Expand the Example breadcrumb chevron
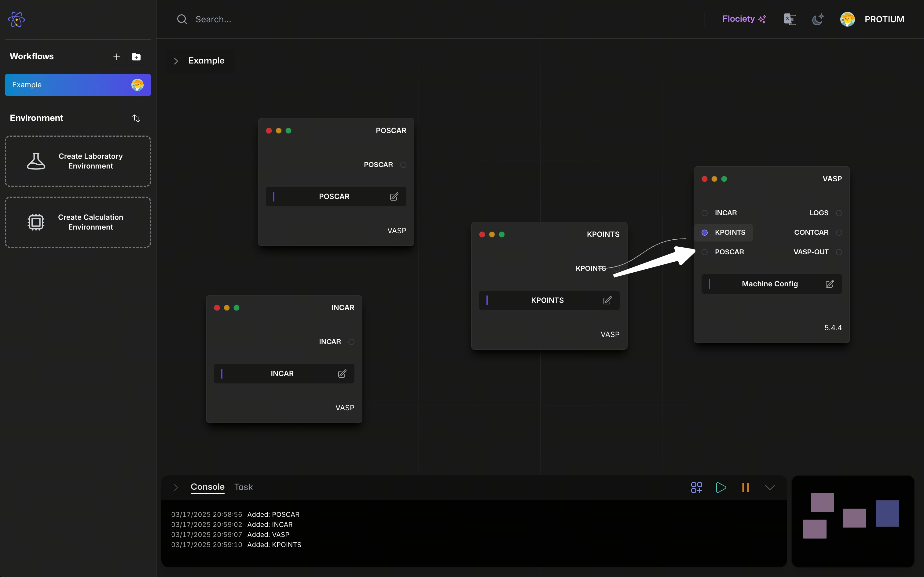 [x=176, y=61]
